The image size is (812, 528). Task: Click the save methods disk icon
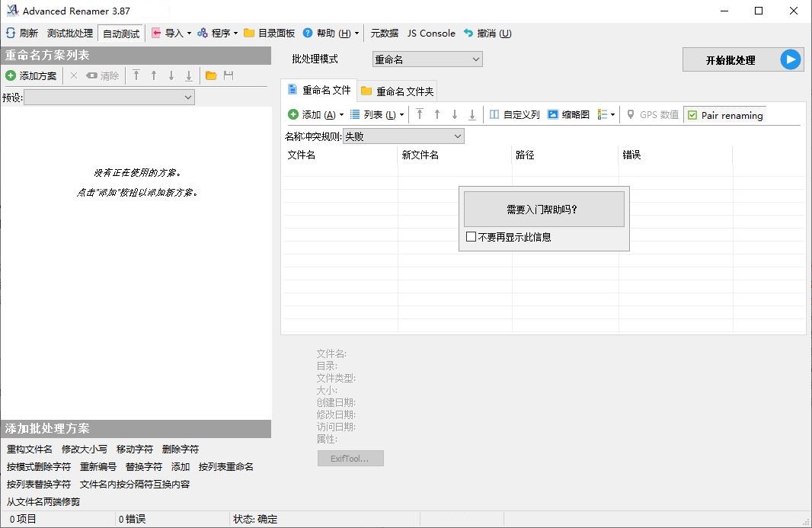tap(229, 75)
